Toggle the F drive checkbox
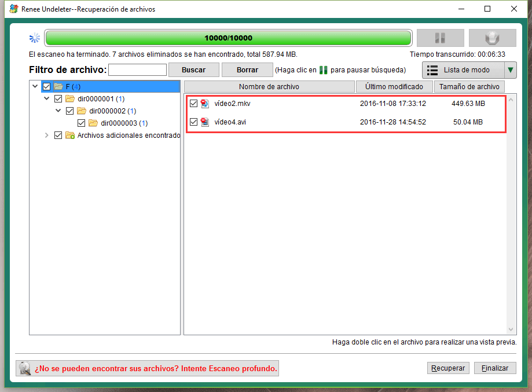 click(46, 86)
